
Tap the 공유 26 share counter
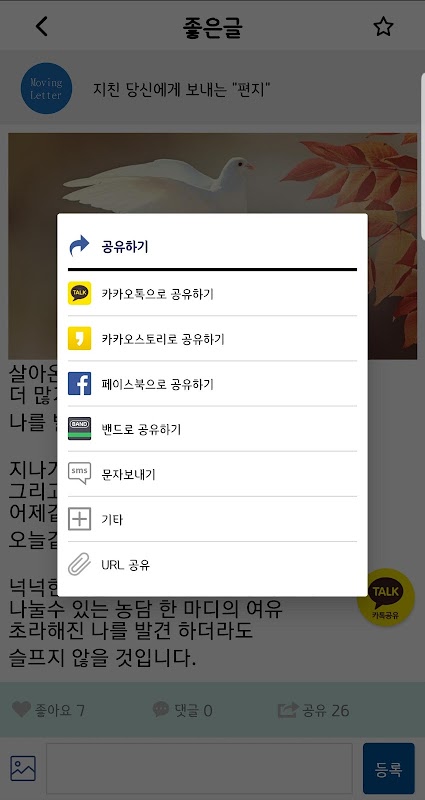313,710
